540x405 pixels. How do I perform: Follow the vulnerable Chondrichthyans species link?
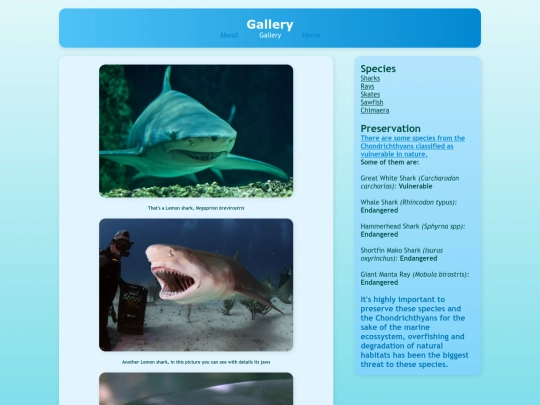pos(413,146)
